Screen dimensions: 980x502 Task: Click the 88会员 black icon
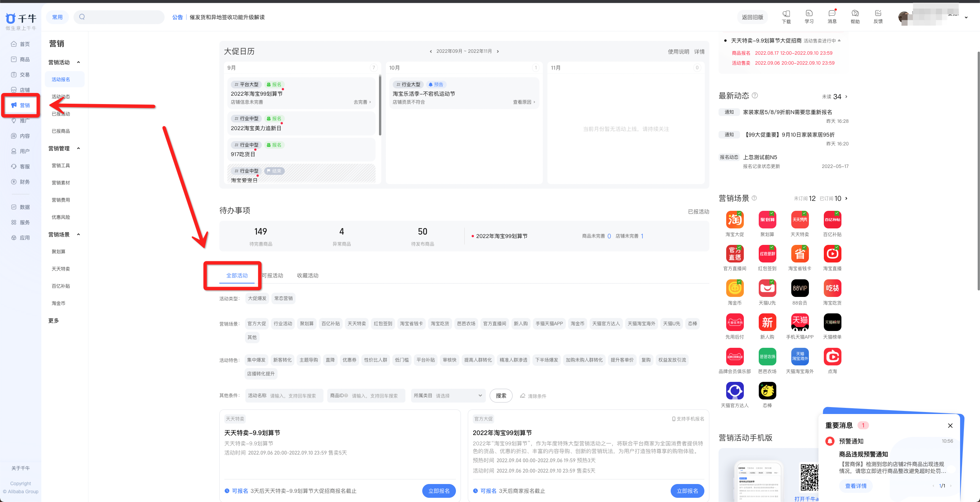coord(800,288)
